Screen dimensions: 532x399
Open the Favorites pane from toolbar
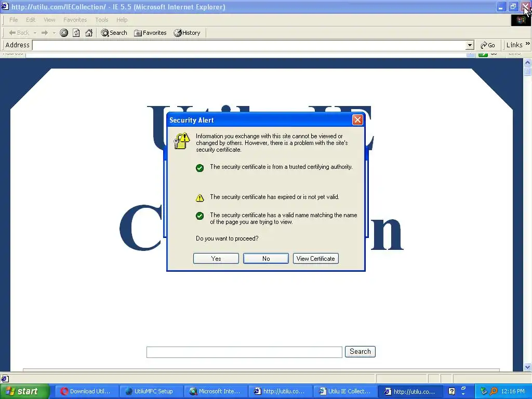click(150, 33)
